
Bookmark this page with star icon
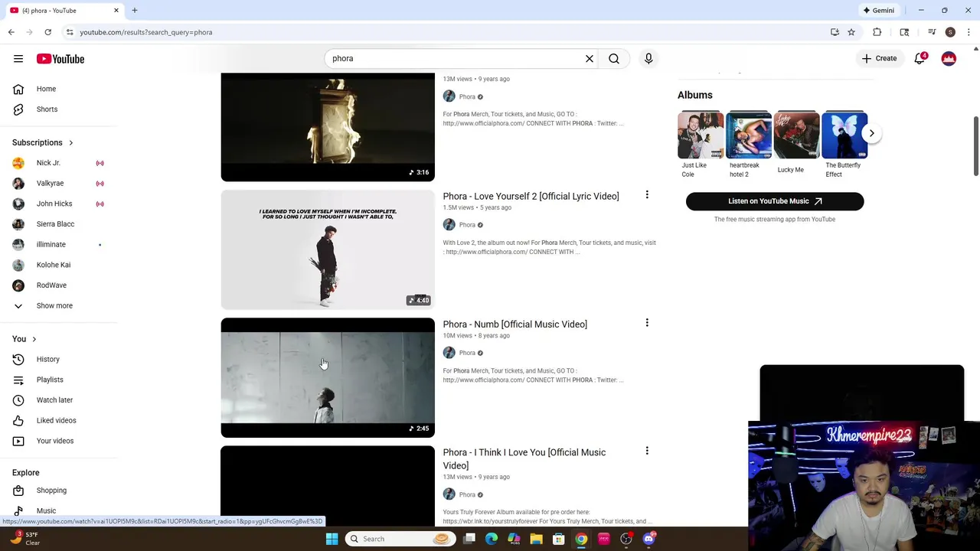tap(851, 32)
